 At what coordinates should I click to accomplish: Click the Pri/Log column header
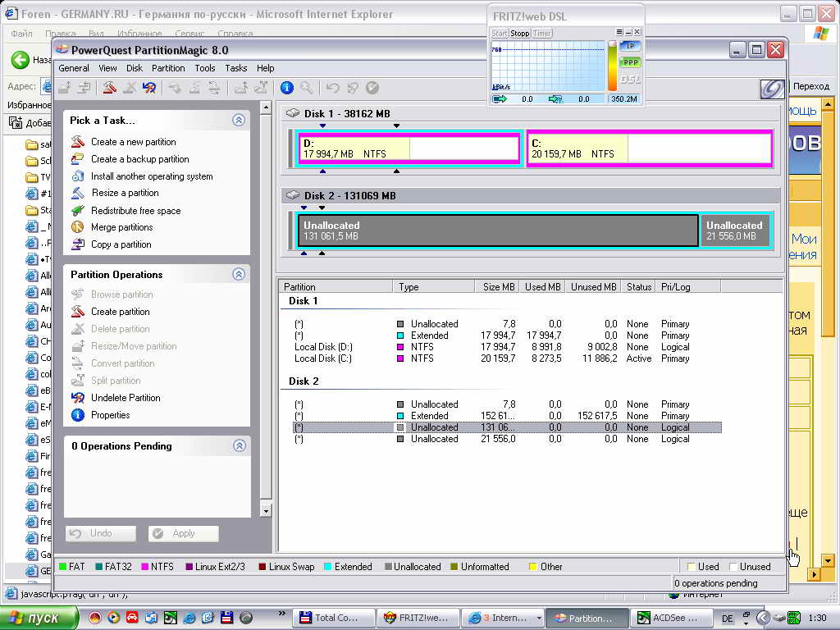coord(687,286)
